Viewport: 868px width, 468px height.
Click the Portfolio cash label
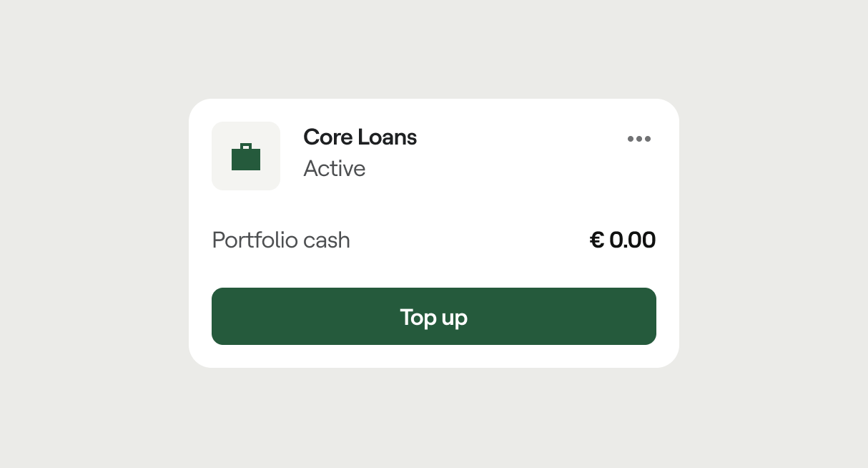(x=281, y=240)
